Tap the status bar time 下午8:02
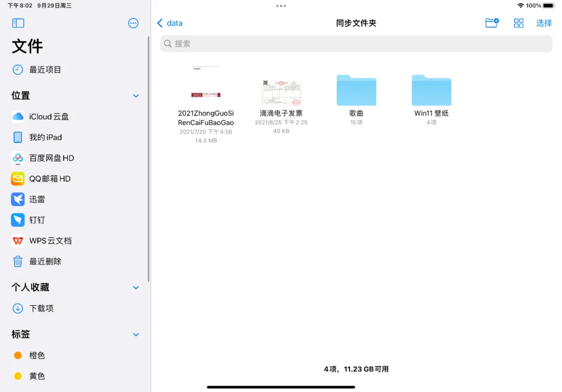562x392 pixels. pyautogui.click(x=20, y=6)
